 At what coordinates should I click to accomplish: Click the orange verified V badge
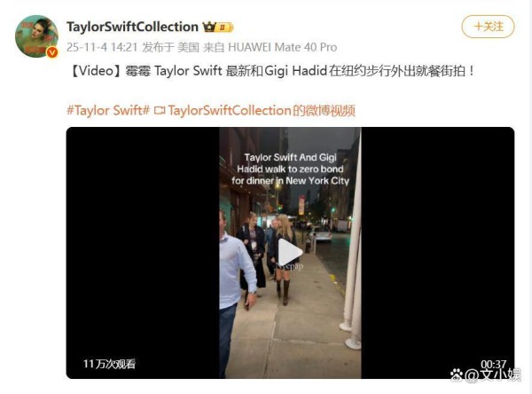click(52, 52)
